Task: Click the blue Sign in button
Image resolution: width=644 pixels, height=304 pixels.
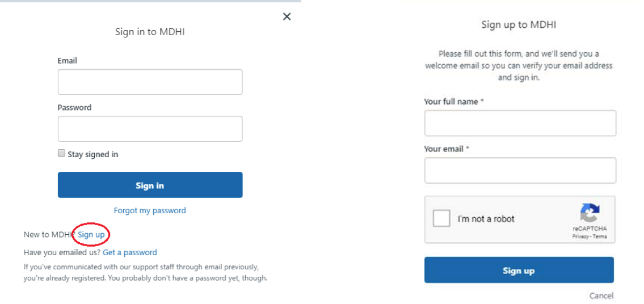Action: pyautogui.click(x=150, y=185)
